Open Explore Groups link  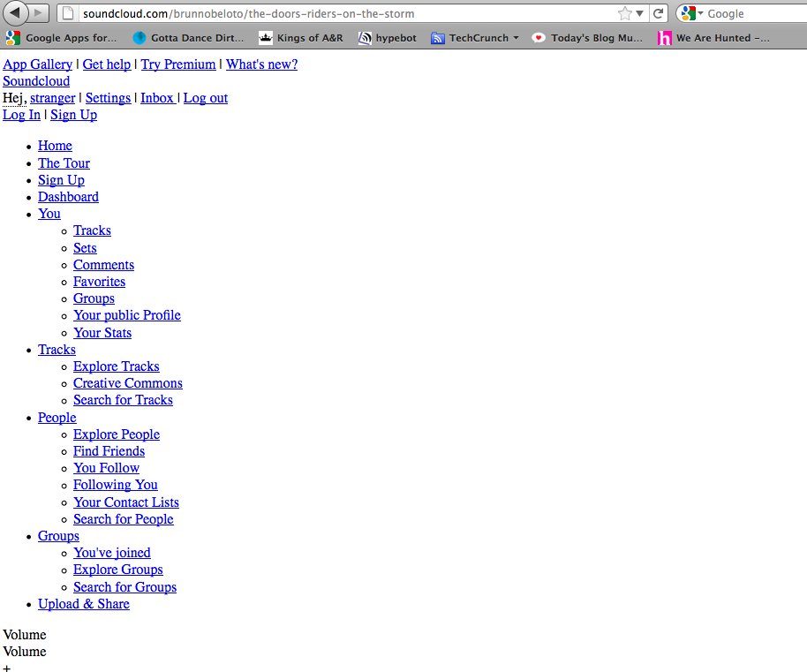pos(118,570)
